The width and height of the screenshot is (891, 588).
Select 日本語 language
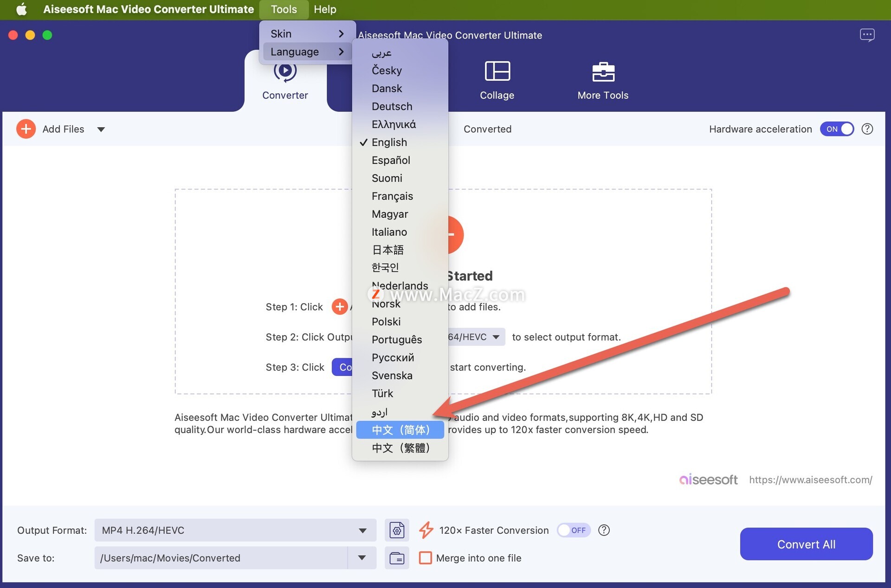pos(400,250)
